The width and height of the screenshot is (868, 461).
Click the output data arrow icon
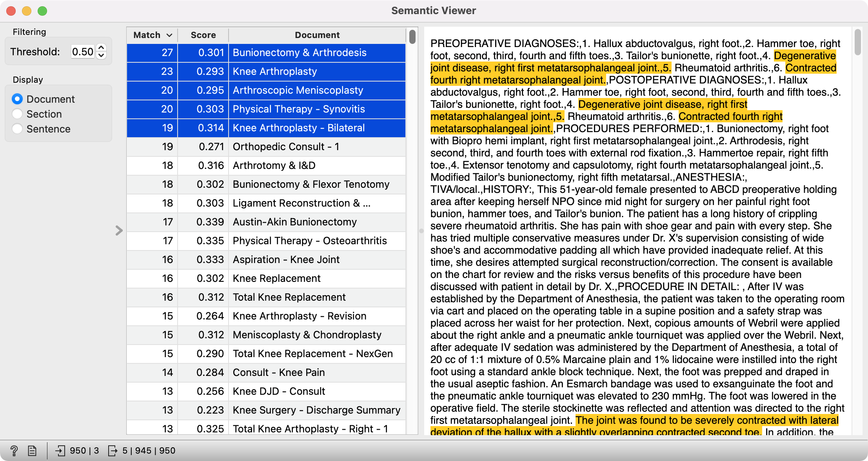[113, 451]
